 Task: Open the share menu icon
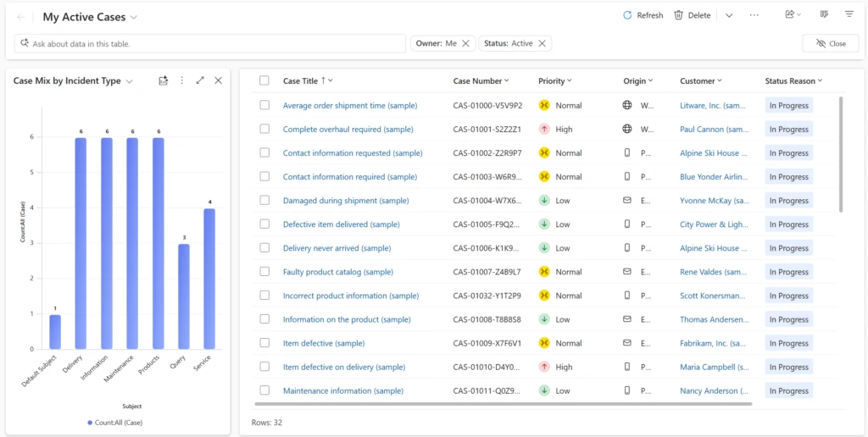click(789, 15)
